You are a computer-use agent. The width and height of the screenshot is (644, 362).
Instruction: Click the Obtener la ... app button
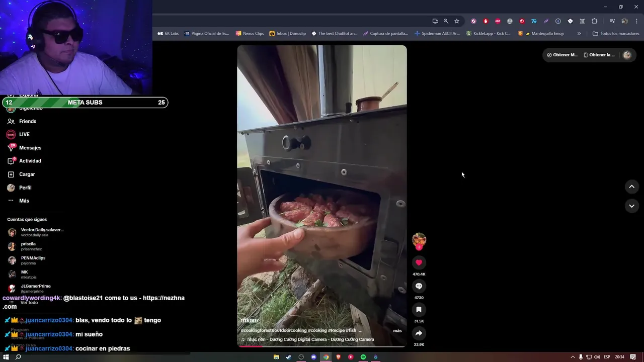click(x=599, y=55)
